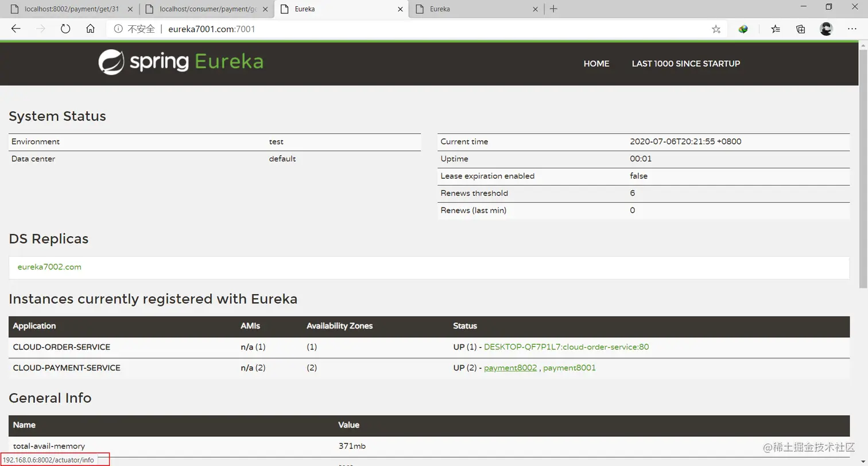Open DESKTOP-QF7P1L7:cloud-order-service:80 link
Image resolution: width=868 pixels, height=466 pixels.
[x=567, y=347]
